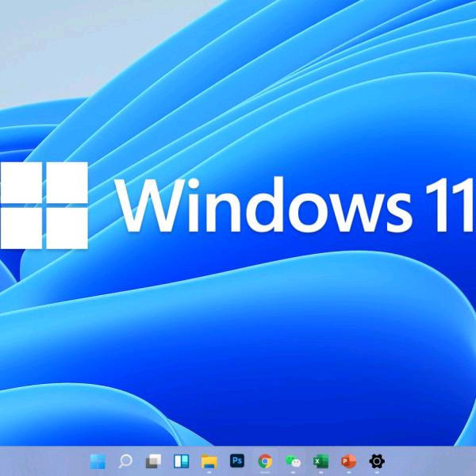Click empty taskbar area left of Start
476x476 pixels.
tap(40, 461)
